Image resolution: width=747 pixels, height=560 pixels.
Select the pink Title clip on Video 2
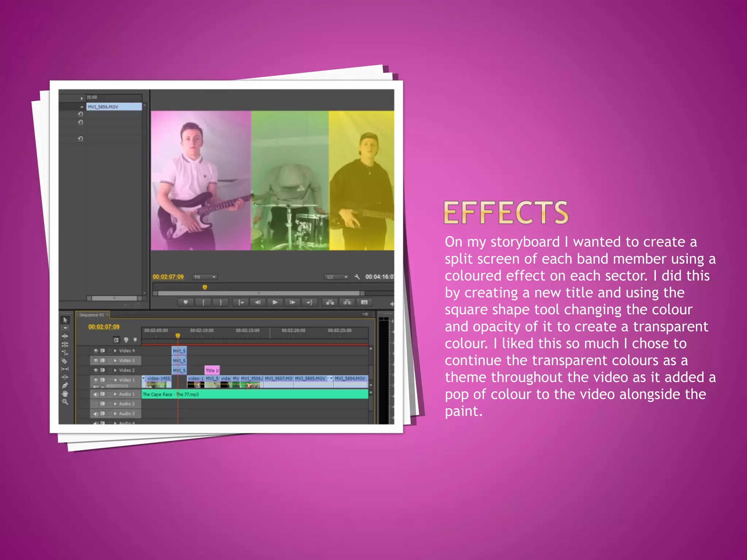[212, 370]
